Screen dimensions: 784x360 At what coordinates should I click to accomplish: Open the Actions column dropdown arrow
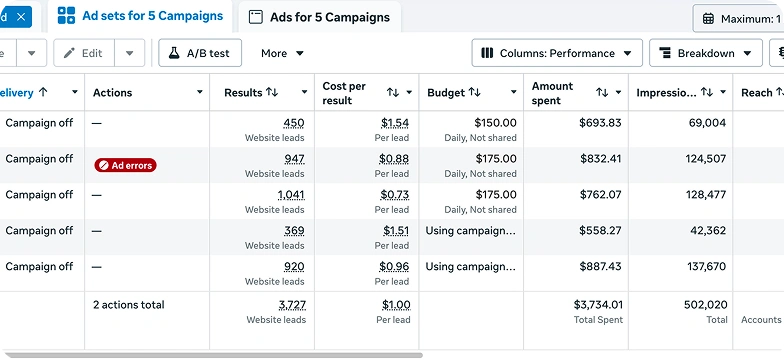(200, 92)
